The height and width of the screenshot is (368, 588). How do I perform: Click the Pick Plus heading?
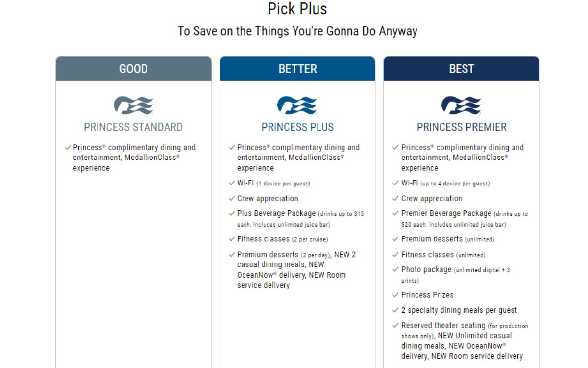click(x=297, y=9)
